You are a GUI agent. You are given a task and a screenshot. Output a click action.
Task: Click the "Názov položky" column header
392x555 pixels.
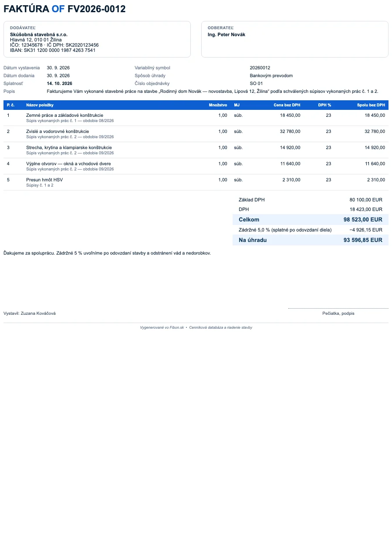(x=40, y=105)
